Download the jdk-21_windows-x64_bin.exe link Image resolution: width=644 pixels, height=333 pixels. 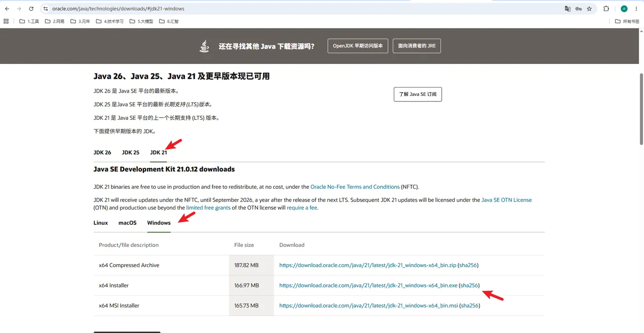pos(368,286)
